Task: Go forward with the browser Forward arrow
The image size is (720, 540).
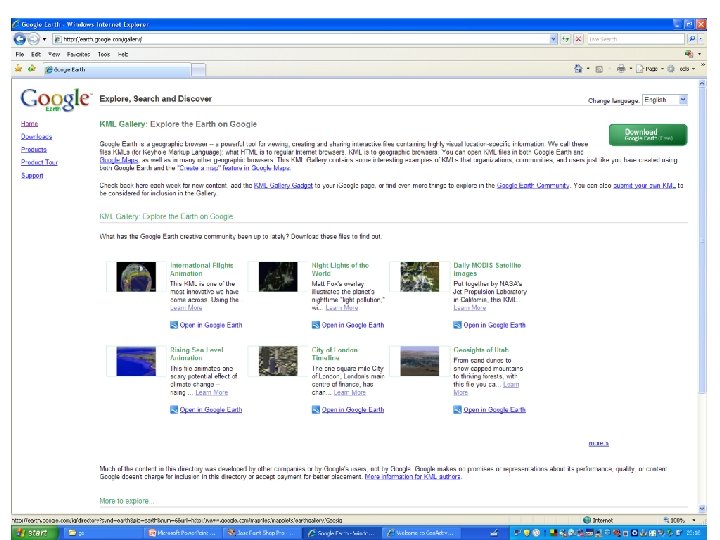Action: (34, 39)
